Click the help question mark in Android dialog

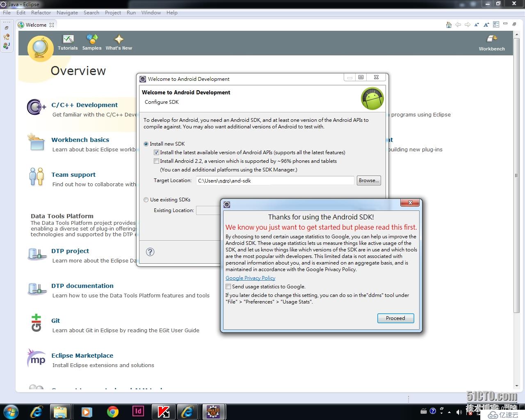pos(150,252)
